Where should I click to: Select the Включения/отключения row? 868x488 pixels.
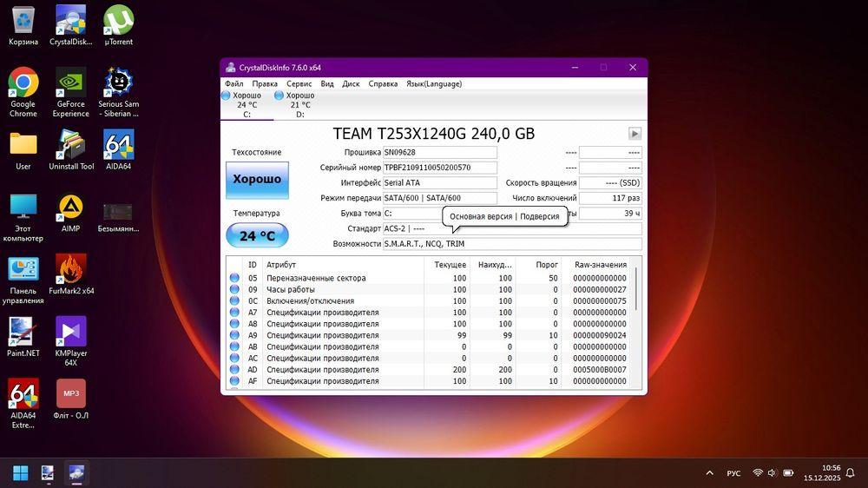pyautogui.click(x=430, y=300)
